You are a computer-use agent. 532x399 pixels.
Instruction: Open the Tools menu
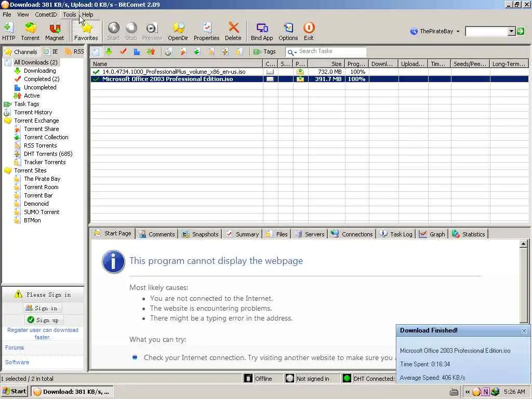click(x=69, y=15)
